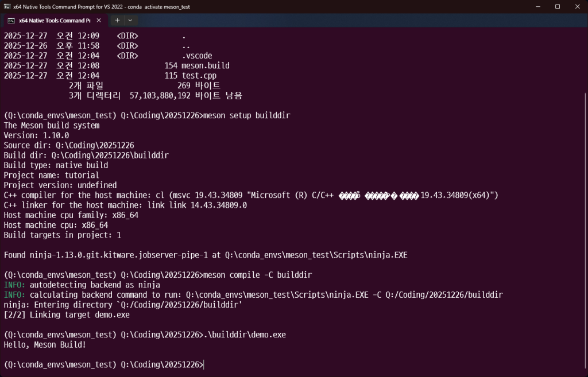The width and height of the screenshot is (588, 377).
Task: Click the vertical scrollbar of the terminal
Action: tap(585, 201)
